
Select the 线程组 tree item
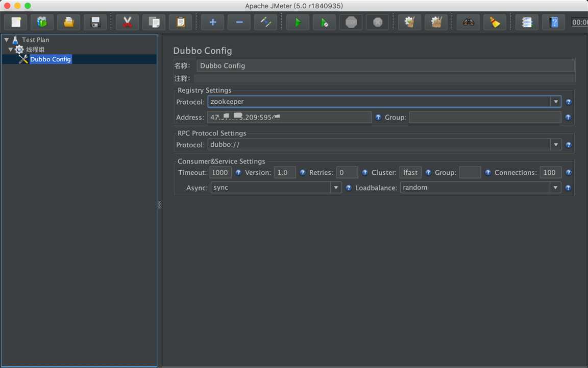point(35,49)
